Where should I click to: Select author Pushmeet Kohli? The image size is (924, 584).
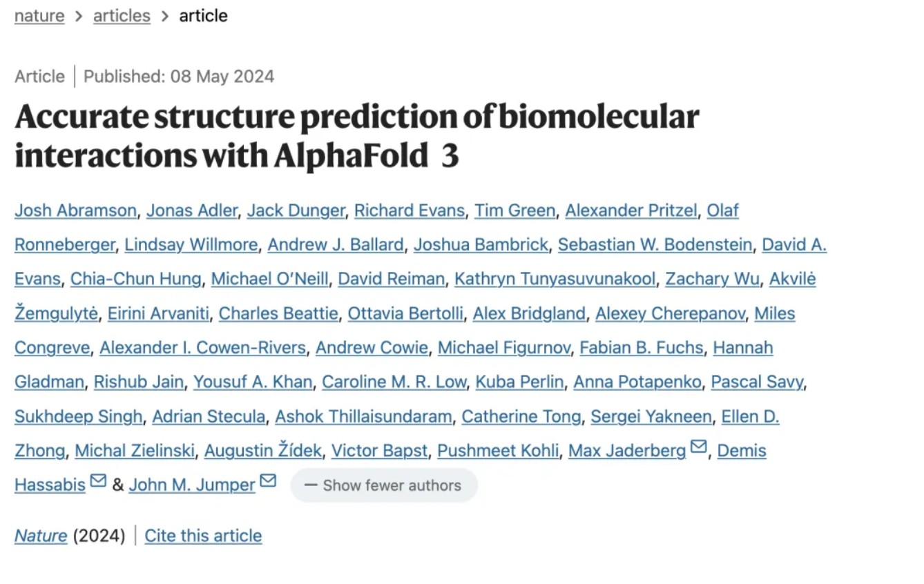point(498,451)
